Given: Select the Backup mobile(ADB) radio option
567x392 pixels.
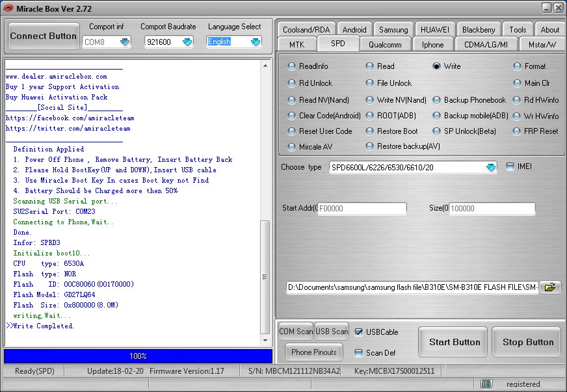Looking at the screenshot, I should pyautogui.click(x=436, y=116).
